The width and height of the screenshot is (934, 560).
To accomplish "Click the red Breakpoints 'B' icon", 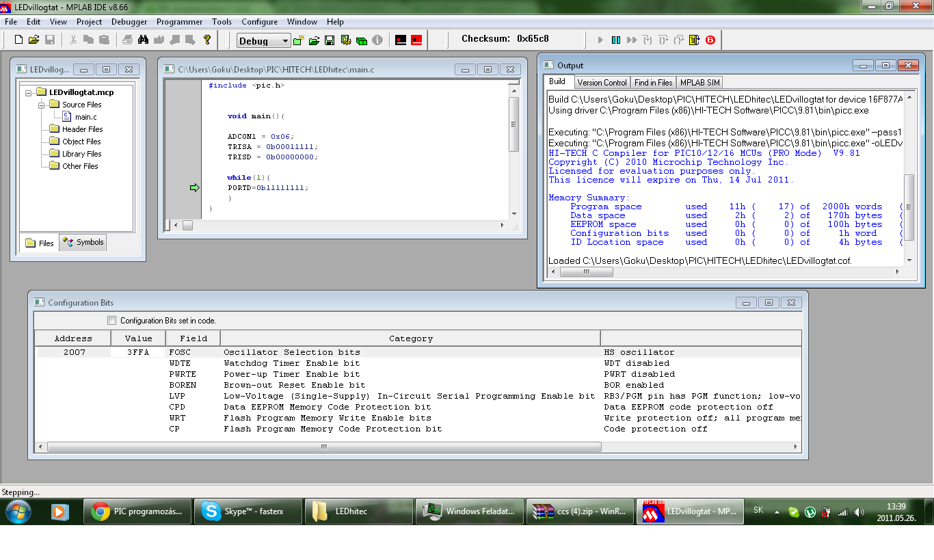I will coord(710,40).
